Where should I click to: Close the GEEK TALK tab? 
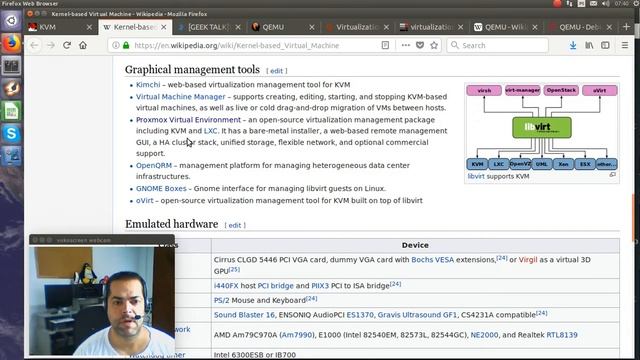(x=238, y=27)
